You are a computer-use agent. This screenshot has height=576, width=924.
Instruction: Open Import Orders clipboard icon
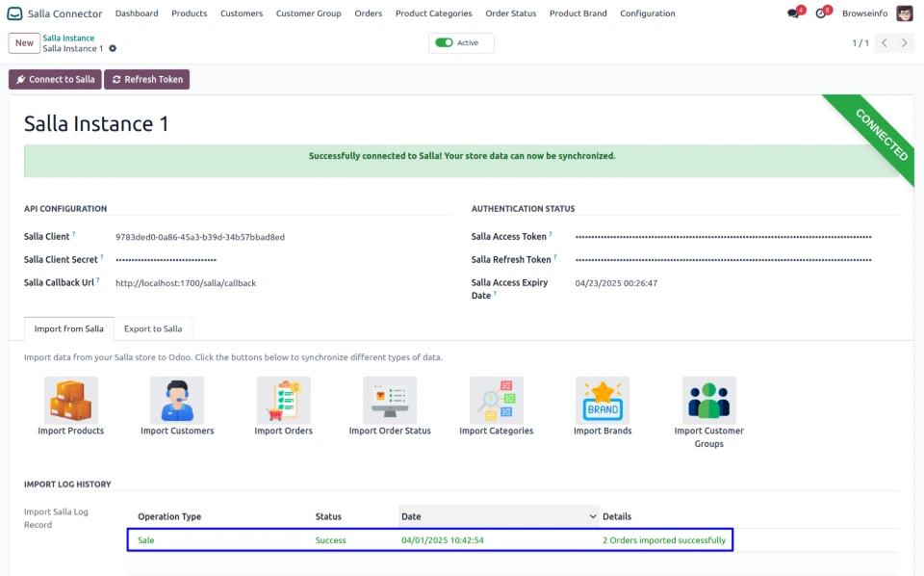pyautogui.click(x=283, y=400)
